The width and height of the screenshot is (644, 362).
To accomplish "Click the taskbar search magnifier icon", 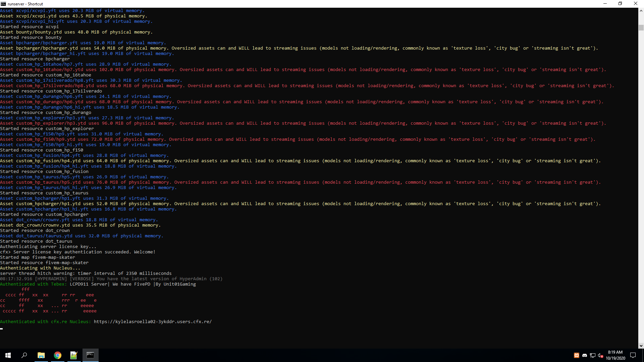I will [x=24, y=355].
